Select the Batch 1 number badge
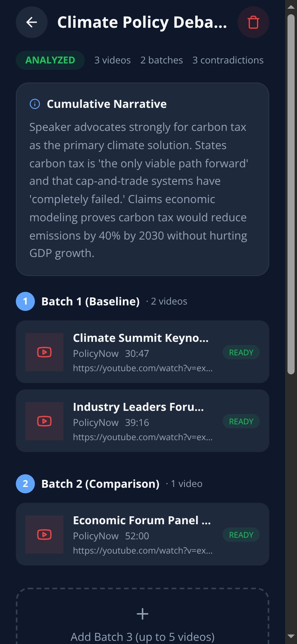 coord(25,301)
